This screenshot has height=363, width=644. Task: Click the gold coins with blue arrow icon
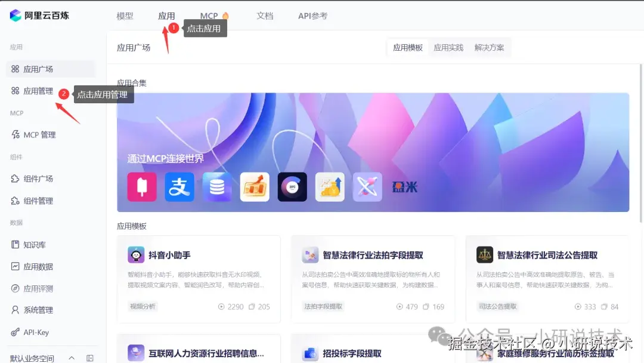click(x=330, y=187)
